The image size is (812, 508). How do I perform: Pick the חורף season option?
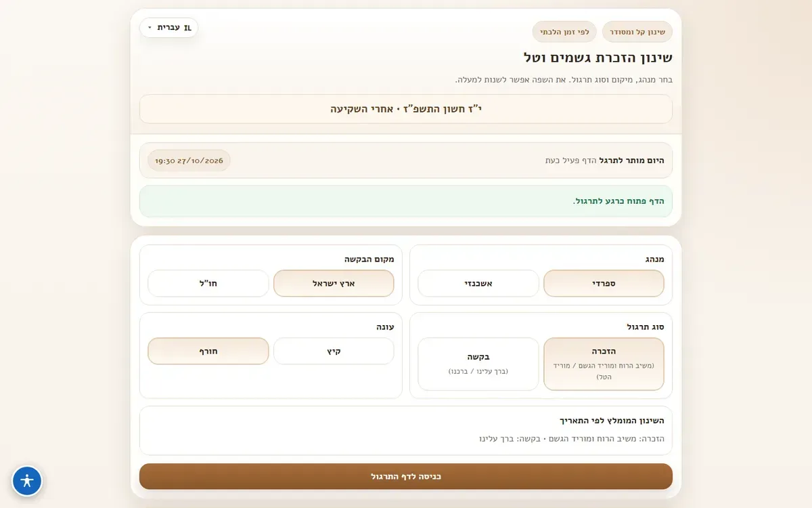208,351
